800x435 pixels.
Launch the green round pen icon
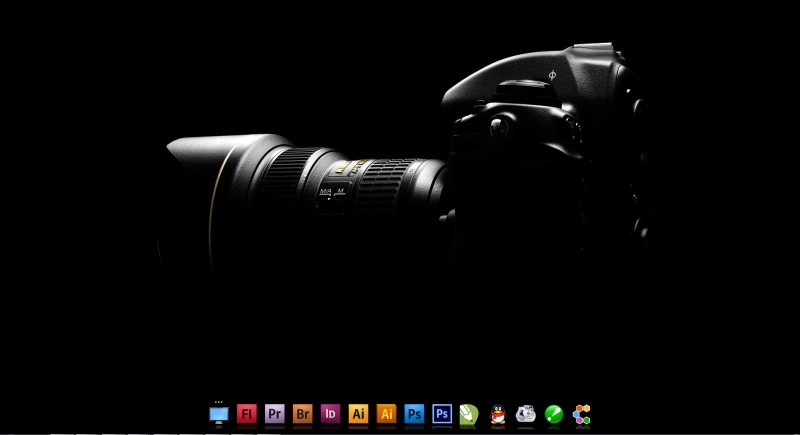click(554, 414)
